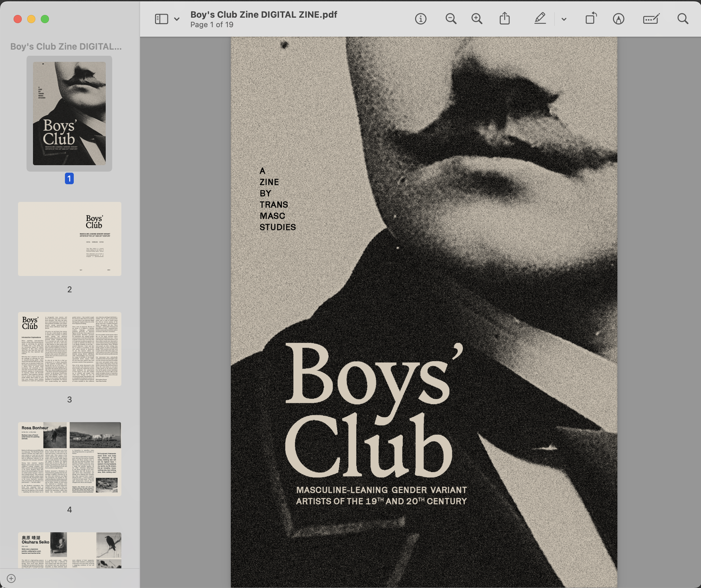Select the highlighter tool
Viewport: 701px width, 588px height.
click(540, 19)
